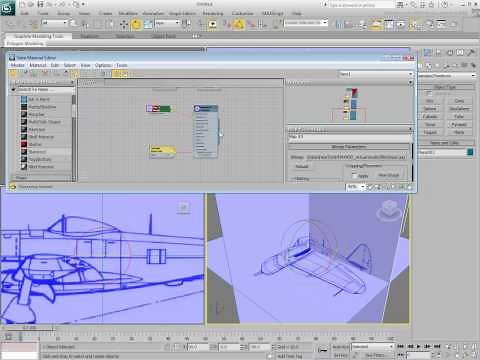Open the selection filter All dropdown
This screenshot has height=360, width=480.
[54, 23]
